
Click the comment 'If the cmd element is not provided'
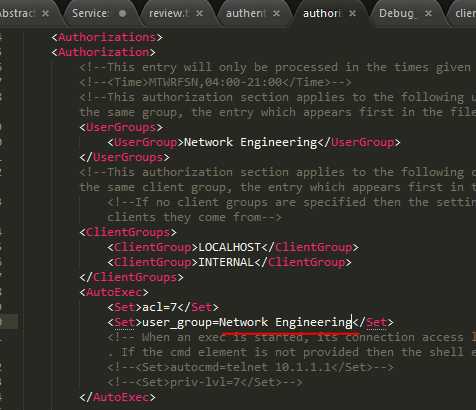pos(291,352)
